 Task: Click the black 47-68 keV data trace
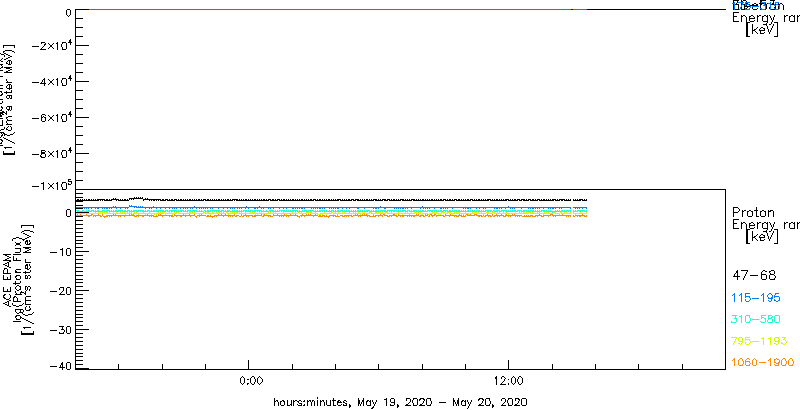pyautogui.click(x=332, y=200)
